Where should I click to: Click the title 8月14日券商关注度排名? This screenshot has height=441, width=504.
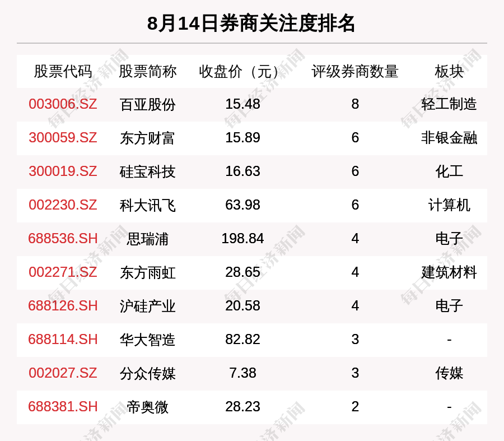point(251,24)
